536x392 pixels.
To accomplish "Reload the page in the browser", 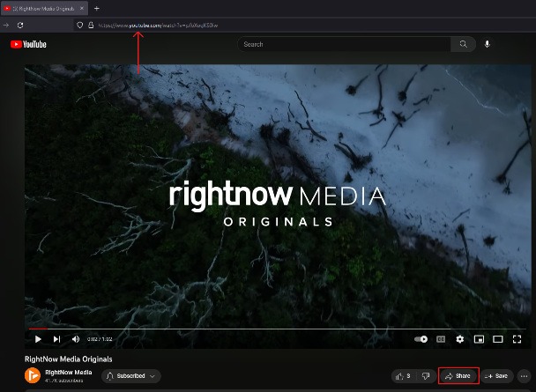I will [20, 25].
